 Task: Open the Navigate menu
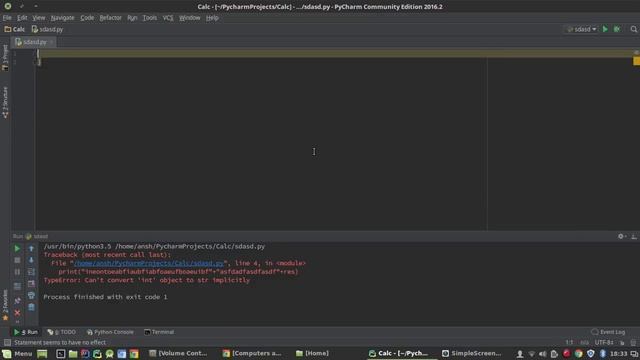[62, 18]
